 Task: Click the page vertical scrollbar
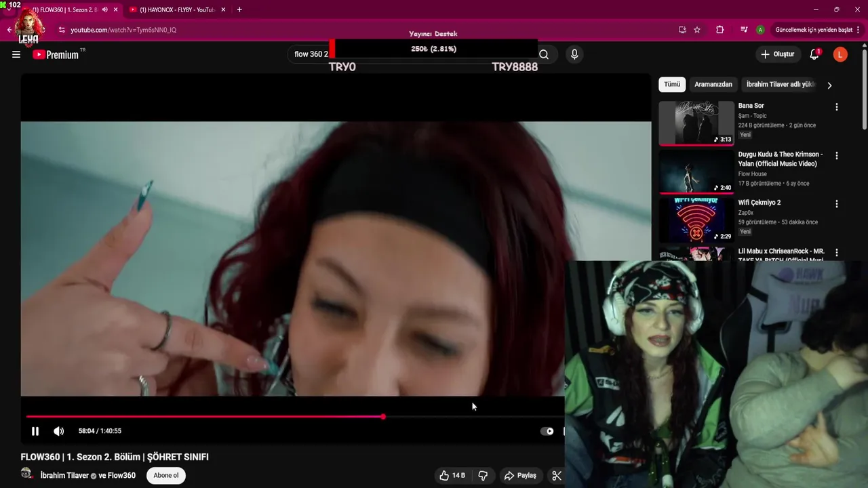[x=864, y=88]
